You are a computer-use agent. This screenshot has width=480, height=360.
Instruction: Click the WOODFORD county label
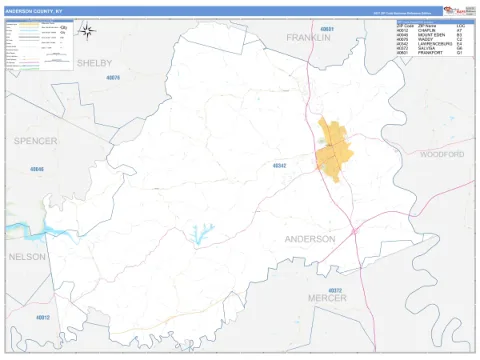(x=442, y=154)
